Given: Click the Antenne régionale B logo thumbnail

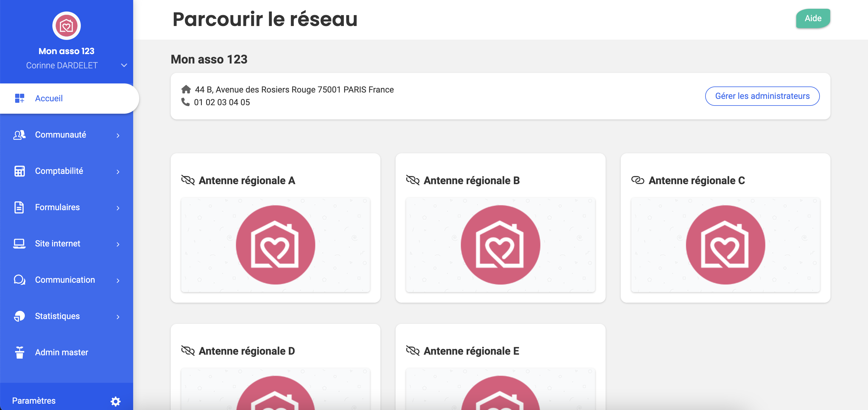Looking at the screenshot, I should pos(500,245).
